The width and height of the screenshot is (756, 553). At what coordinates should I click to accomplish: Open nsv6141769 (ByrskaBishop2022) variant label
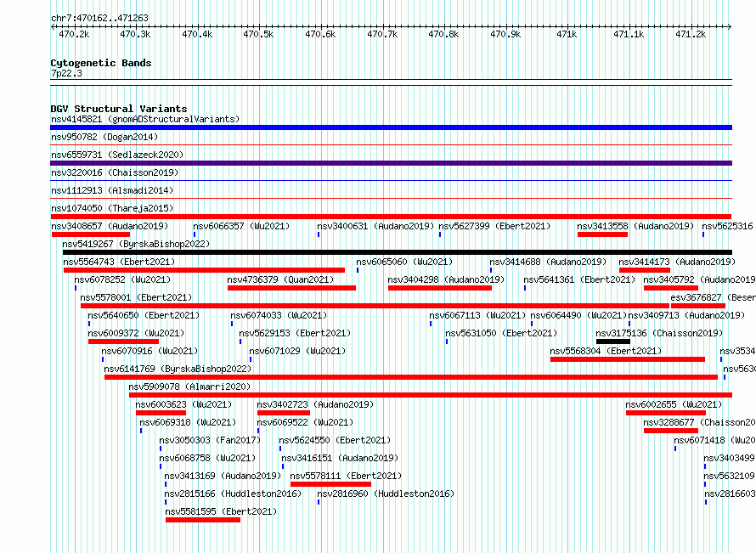tap(178, 369)
